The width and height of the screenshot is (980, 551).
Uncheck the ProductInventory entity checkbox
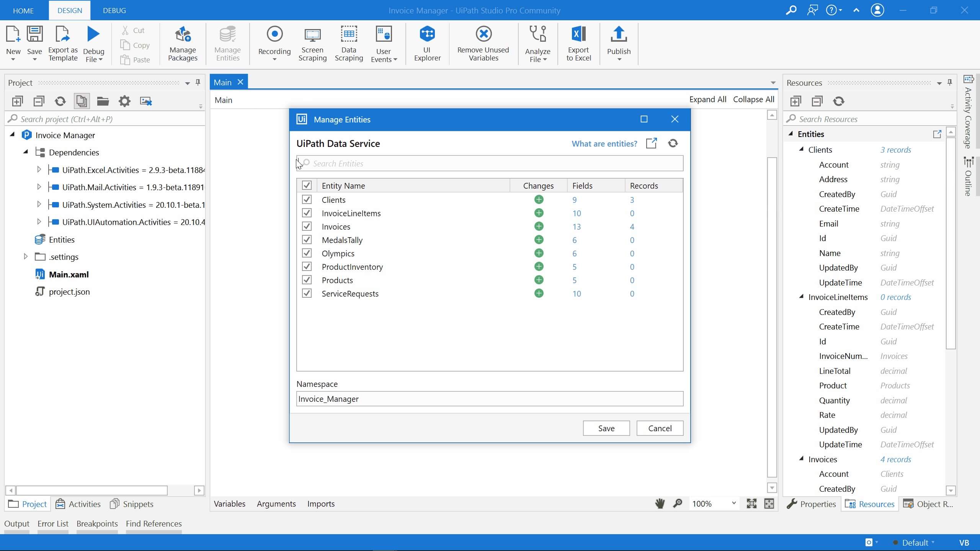coord(307,266)
